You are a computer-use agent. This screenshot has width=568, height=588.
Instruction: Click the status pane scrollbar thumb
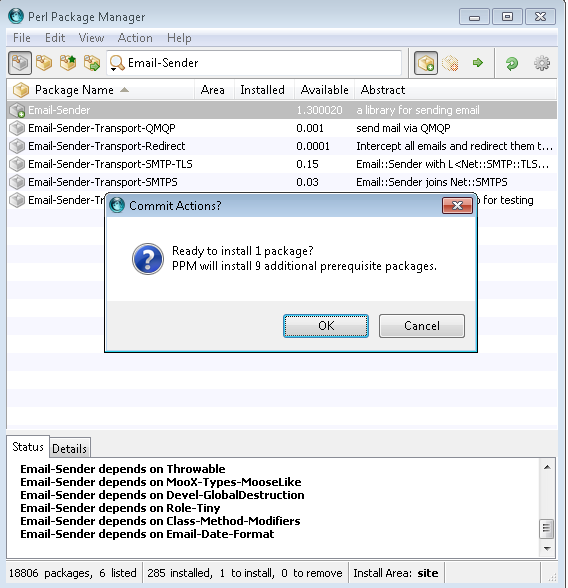point(547,529)
